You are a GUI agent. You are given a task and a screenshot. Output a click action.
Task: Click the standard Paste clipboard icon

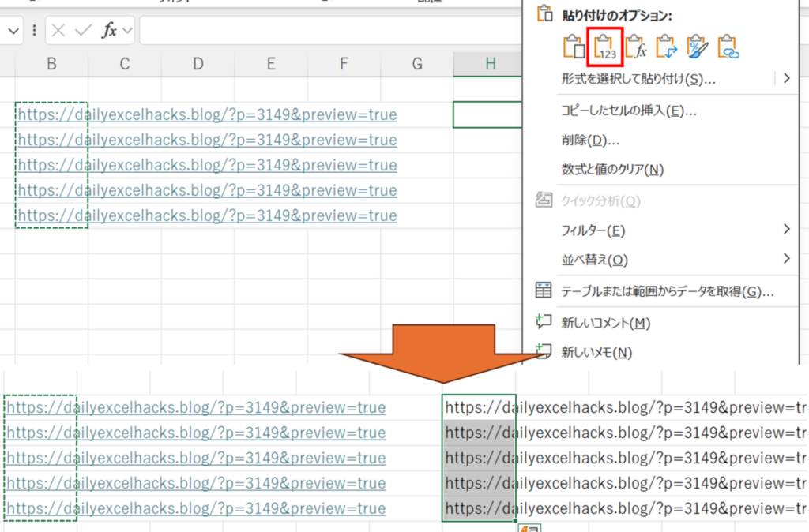(573, 47)
